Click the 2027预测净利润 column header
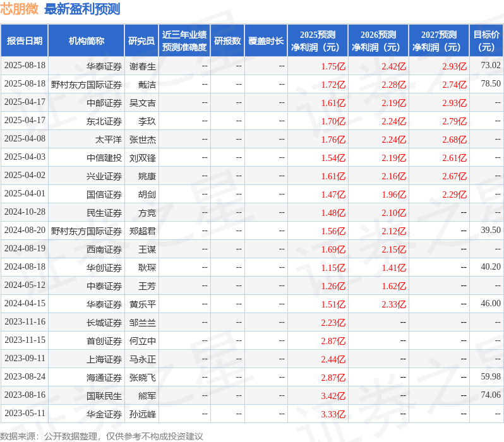 click(439, 41)
